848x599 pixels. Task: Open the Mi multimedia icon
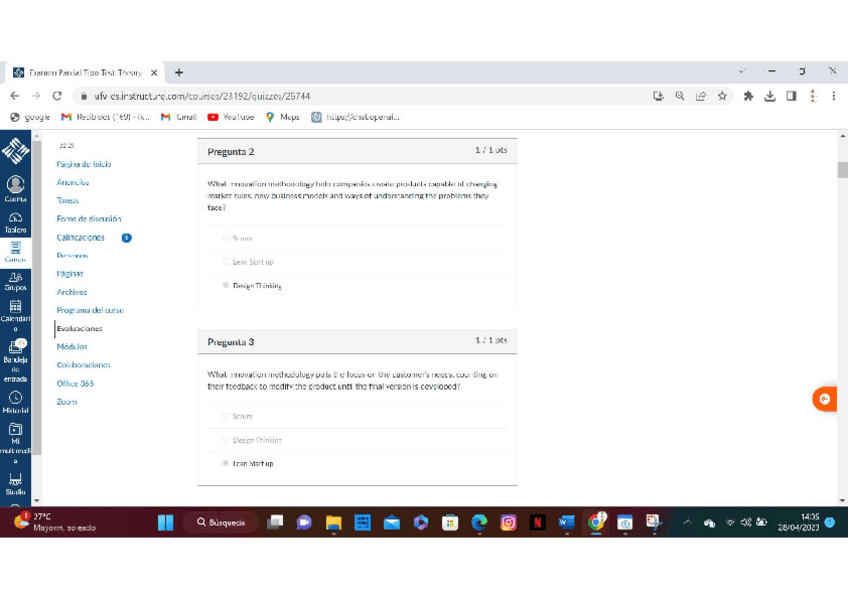(15, 443)
